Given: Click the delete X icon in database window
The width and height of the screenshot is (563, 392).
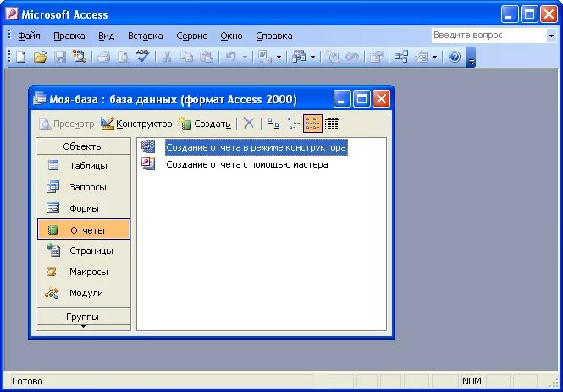Looking at the screenshot, I should click(x=248, y=124).
